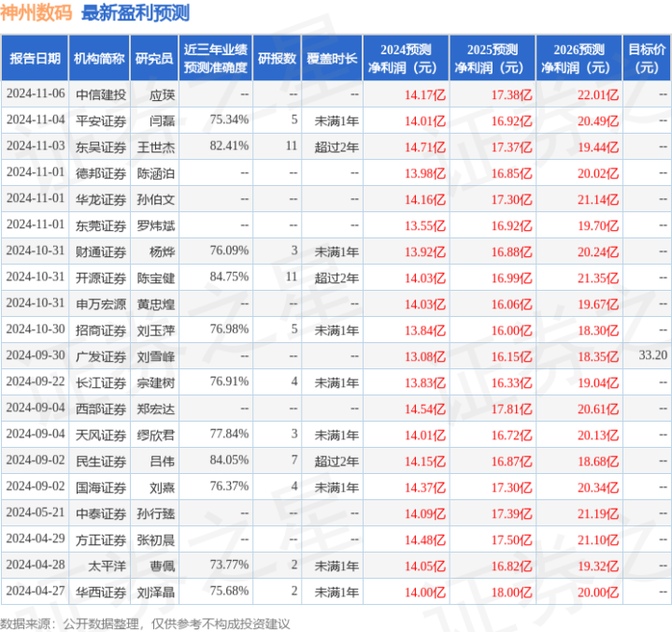Click the 最新盈利预测 title text

tap(136, 12)
